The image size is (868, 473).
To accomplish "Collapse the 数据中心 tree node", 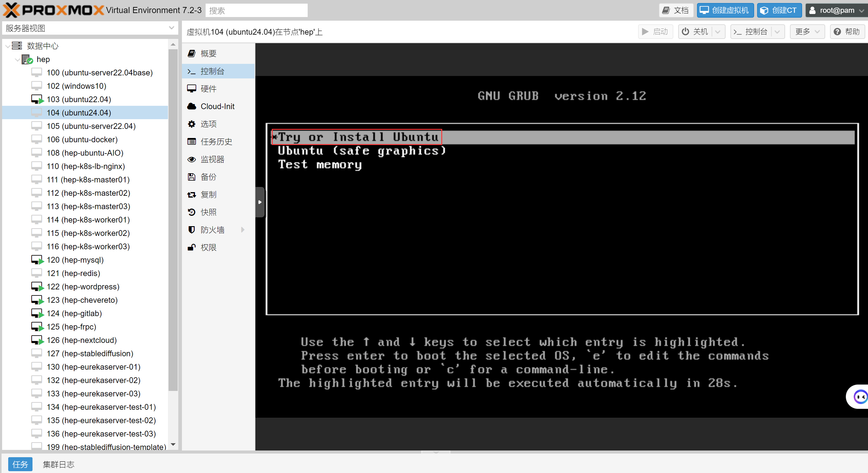I will pos(7,46).
